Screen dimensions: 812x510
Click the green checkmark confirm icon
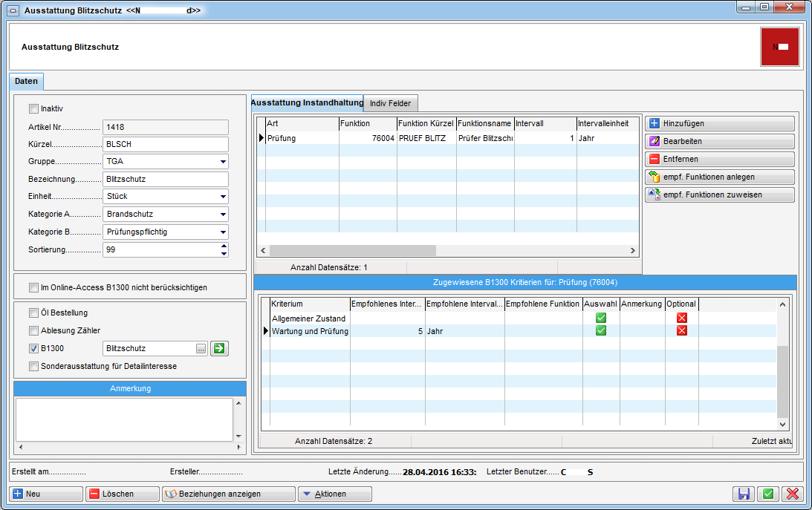pyautogui.click(x=767, y=494)
